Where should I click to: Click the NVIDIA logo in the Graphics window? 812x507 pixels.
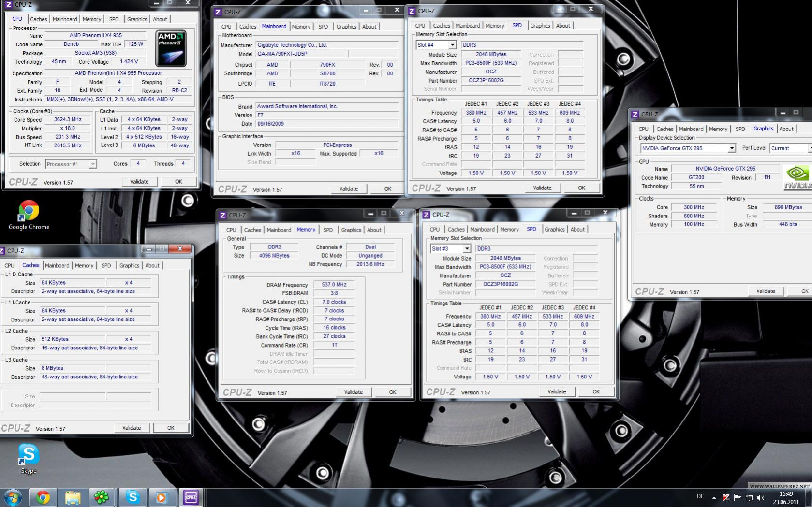coord(797,178)
